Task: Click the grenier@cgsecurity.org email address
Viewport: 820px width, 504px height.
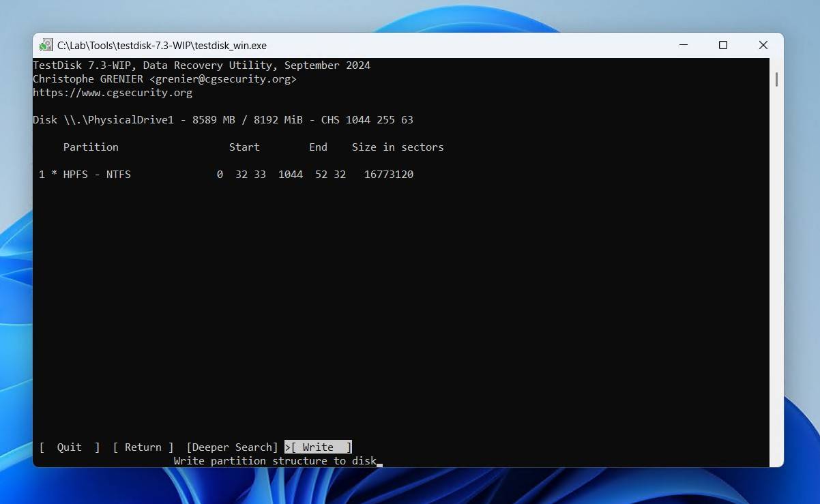Action: (223, 79)
